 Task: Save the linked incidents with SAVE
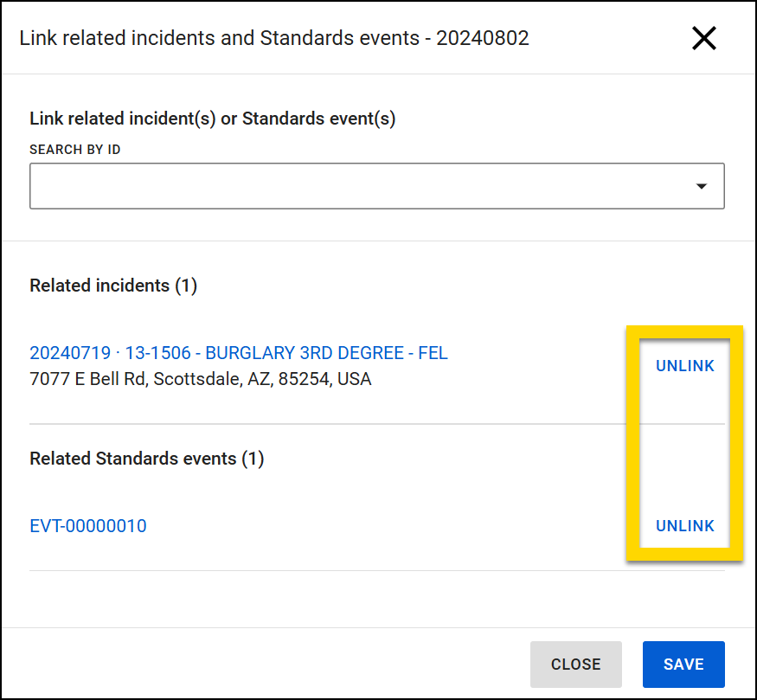pyautogui.click(x=683, y=664)
